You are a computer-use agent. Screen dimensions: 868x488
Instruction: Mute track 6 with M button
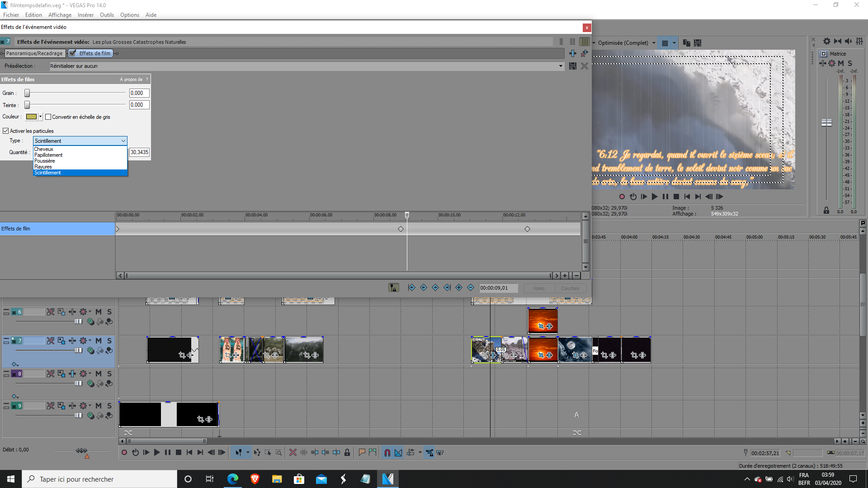click(x=99, y=312)
